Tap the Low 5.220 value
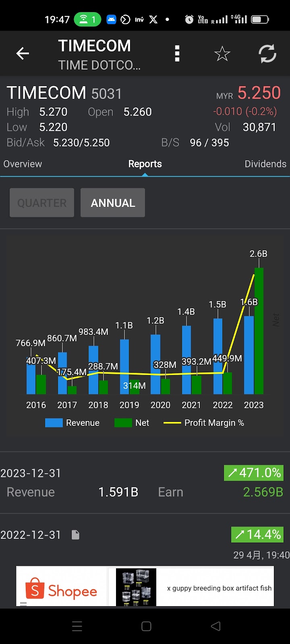 click(53, 127)
